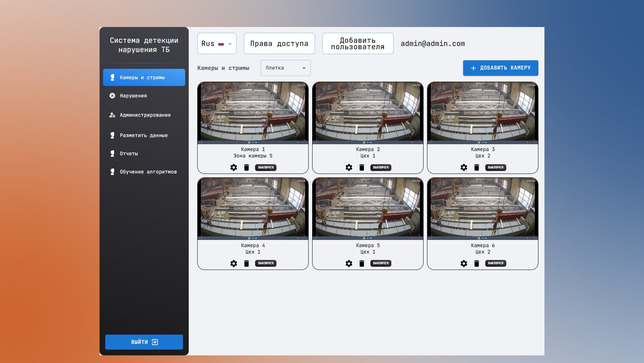Click the Добавить камеру button

click(501, 68)
